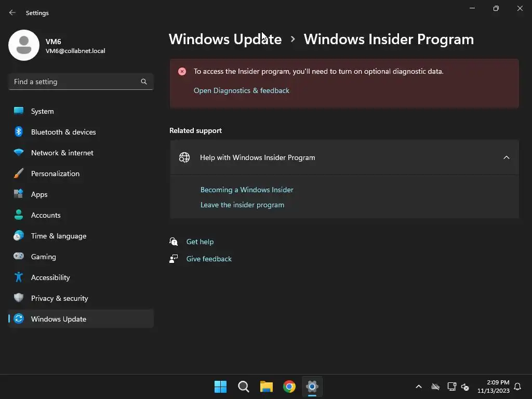Click the Accounts person icon in the sidebar
The image size is (532, 399).
[19, 215]
